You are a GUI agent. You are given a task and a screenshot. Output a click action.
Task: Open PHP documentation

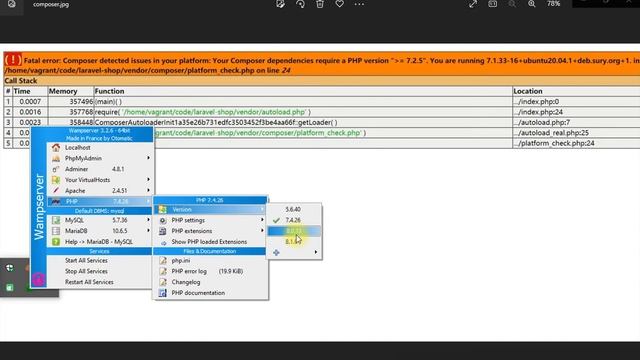[210, 293]
